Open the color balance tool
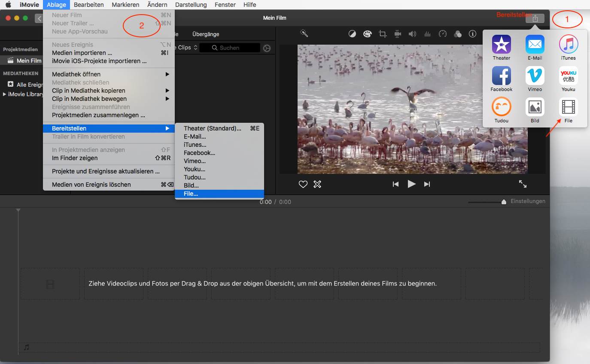The image size is (590, 364). 352,34
